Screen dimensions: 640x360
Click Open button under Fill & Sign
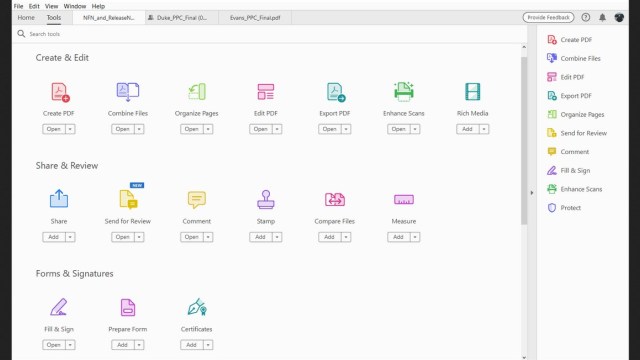click(53, 345)
